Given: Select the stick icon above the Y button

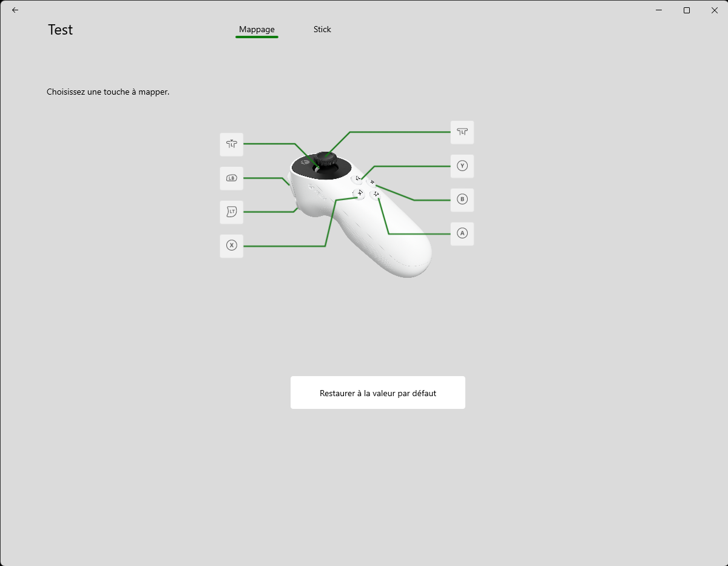Looking at the screenshot, I should 462,132.
